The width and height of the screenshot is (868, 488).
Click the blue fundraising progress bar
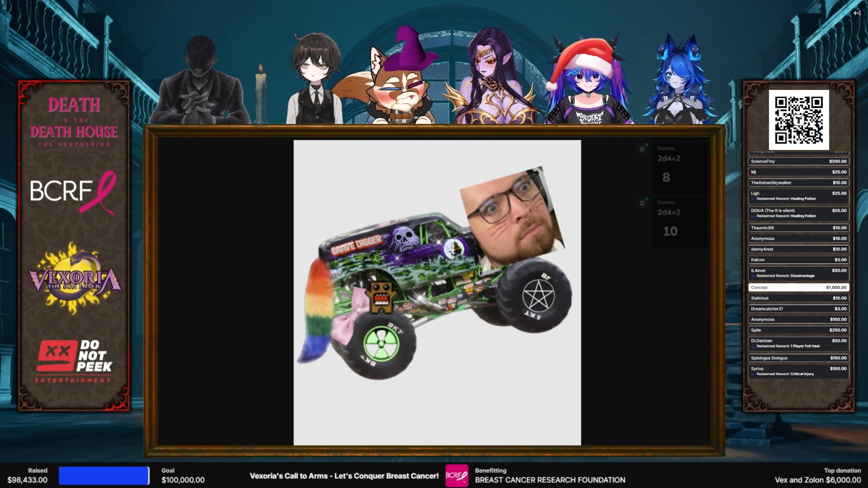pos(104,475)
